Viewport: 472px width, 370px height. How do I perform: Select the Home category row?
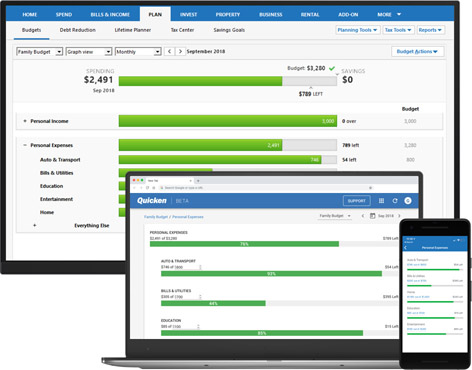tap(47, 212)
